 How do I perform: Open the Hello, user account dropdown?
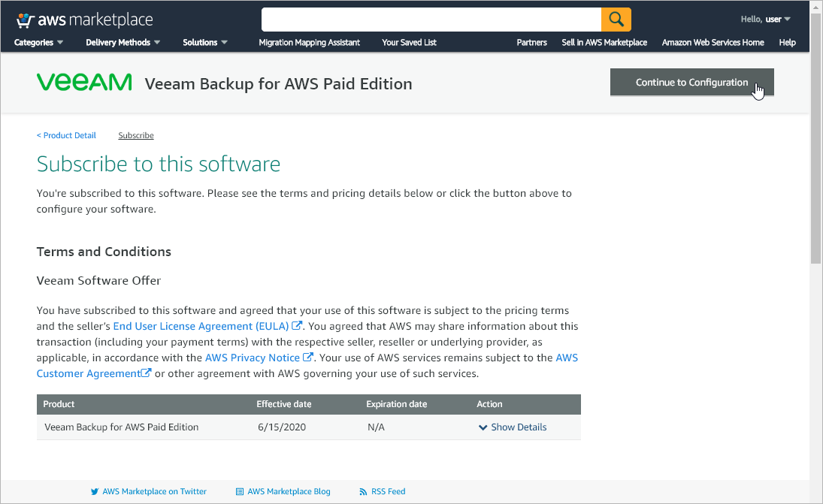pyautogui.click(x=765, y=20)
